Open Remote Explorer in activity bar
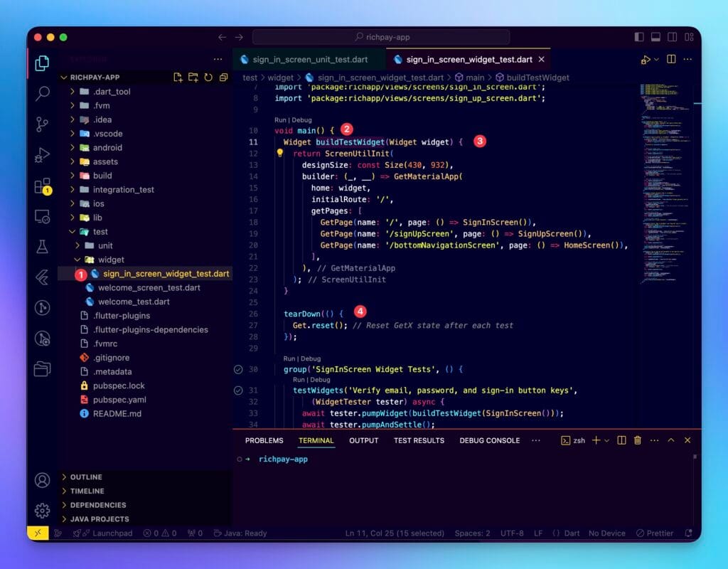 click(x=42, y=216)
